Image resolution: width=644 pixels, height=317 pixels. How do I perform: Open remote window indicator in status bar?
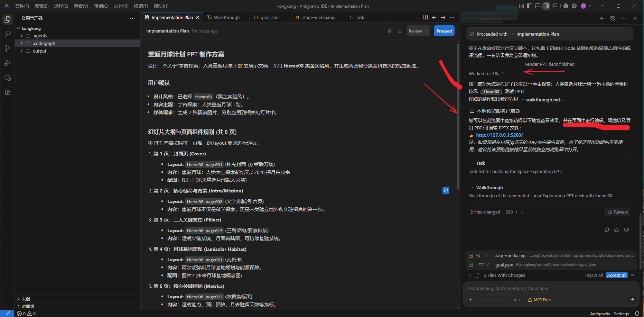tap(8, 314)
